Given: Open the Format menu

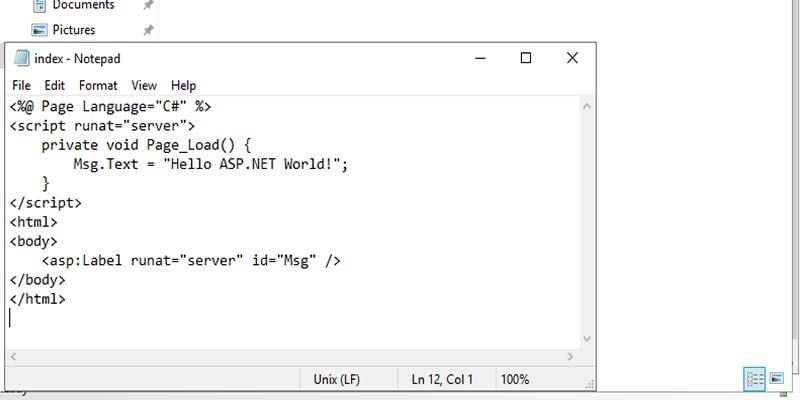Looking at the screenshot, I should [98, 86].
